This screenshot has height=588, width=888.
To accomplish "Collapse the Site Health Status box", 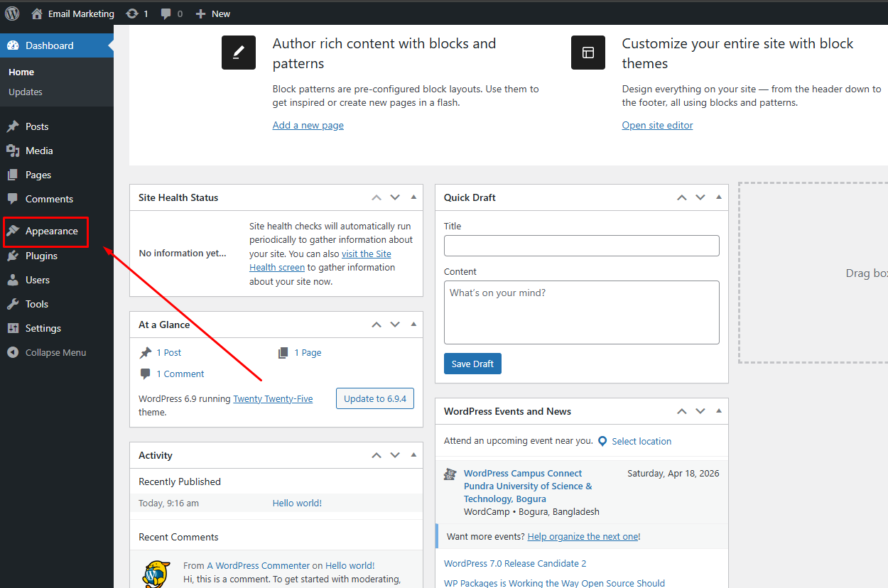I will (413, 197).
